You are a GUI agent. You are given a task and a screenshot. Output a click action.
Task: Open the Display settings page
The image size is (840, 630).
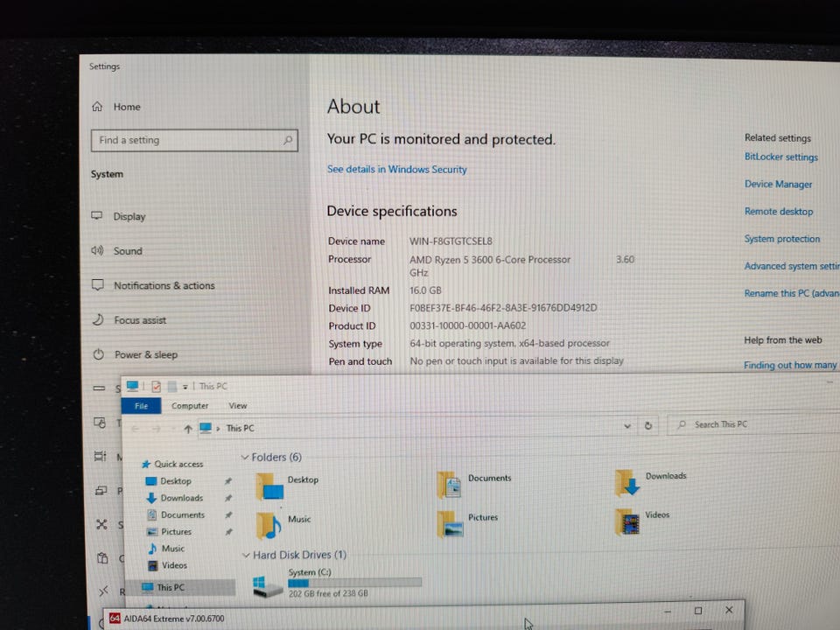[x=129, y=216]
